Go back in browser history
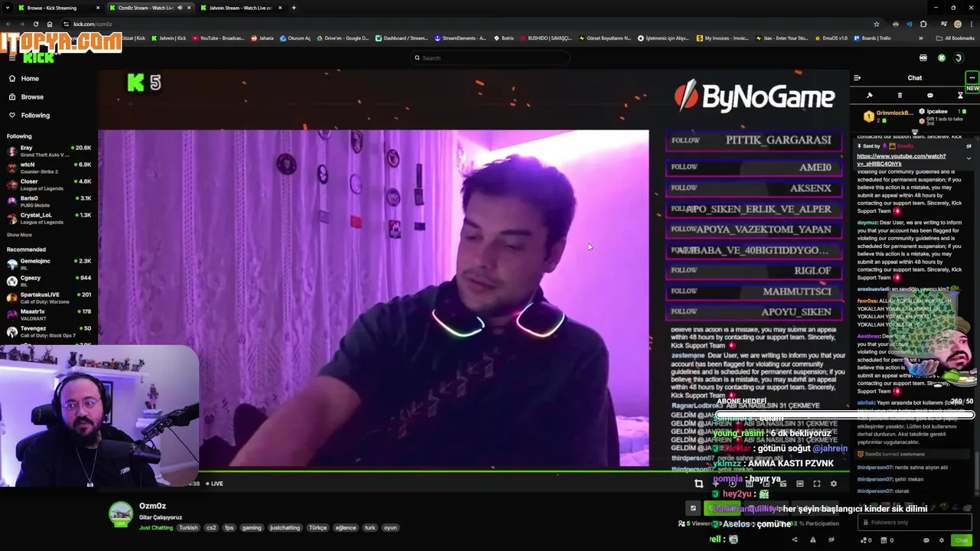This screenshot has height=551, width=980. [8, 24]
